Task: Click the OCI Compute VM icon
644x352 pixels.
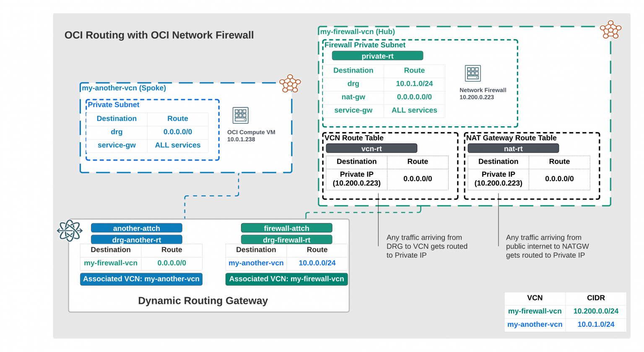Action: pyautogui.click(x=241, y=115)
